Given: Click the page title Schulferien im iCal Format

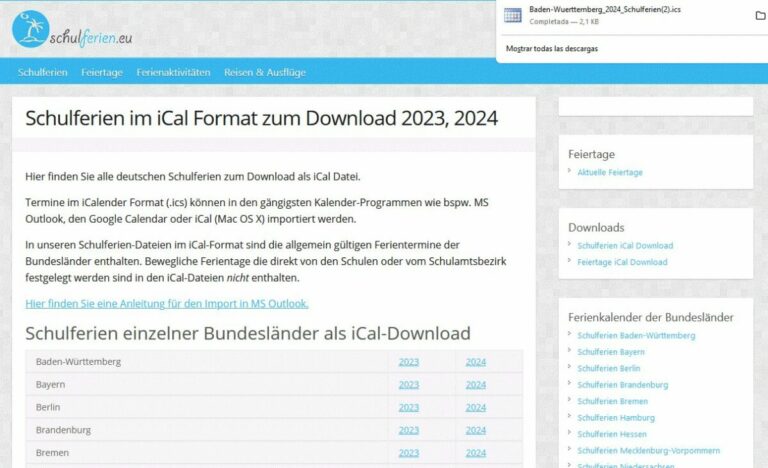Looking at the screenshot, I should [x=262, y=118].
